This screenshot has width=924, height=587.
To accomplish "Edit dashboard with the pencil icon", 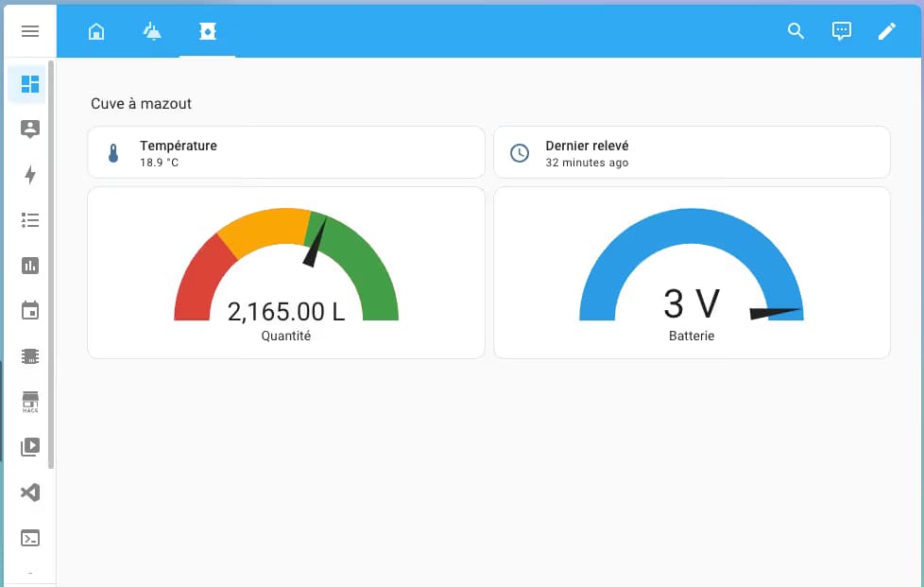I will tap(886, 31).
